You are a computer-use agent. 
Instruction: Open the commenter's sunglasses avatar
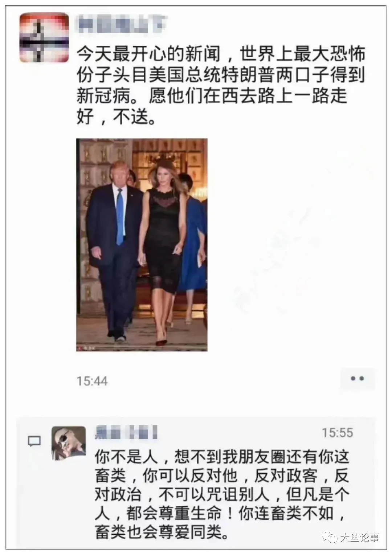click(x=69, y=444)
